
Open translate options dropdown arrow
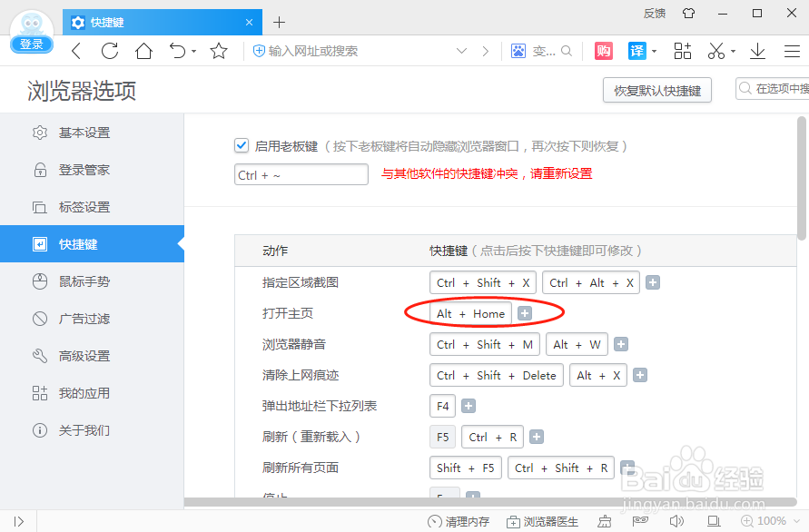click(x=655, y=51)
